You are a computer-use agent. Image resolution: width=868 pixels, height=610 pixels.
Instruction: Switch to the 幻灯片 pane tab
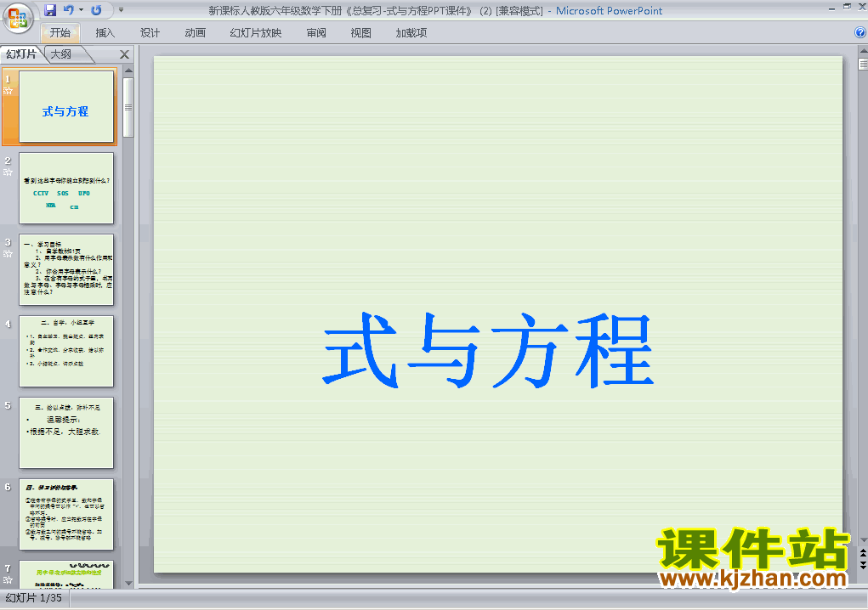coord(21,54)
